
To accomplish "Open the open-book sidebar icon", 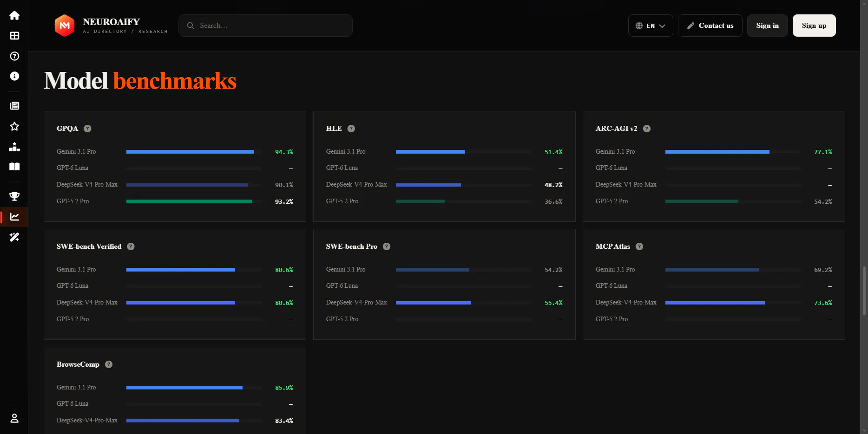I will coord(14,167).
